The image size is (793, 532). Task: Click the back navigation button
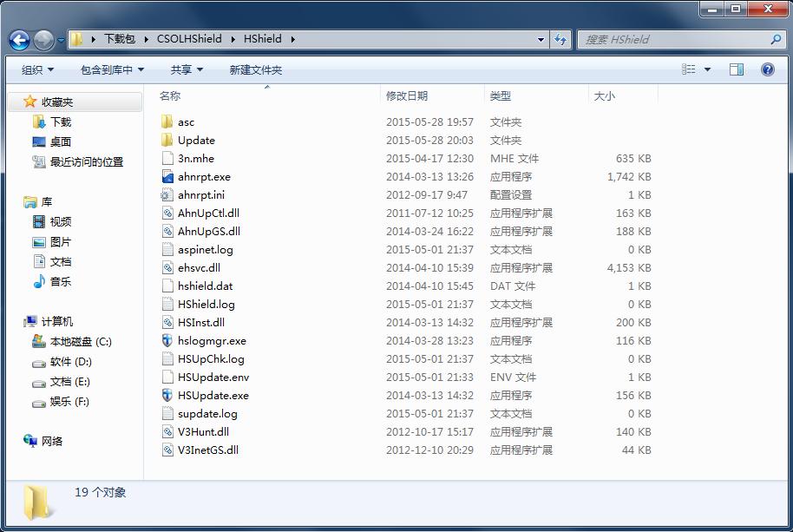tap(18, 40)
